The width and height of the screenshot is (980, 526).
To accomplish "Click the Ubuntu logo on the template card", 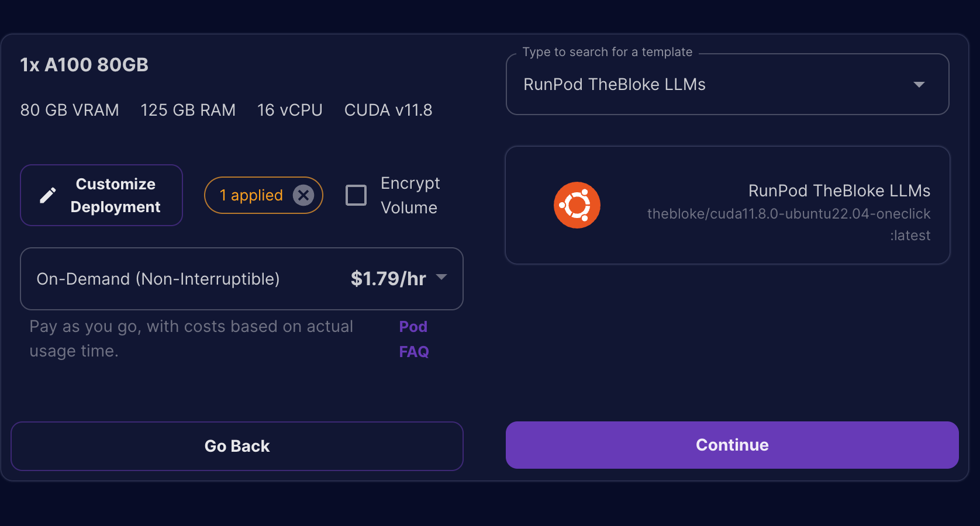I will (x=577, y=205).
